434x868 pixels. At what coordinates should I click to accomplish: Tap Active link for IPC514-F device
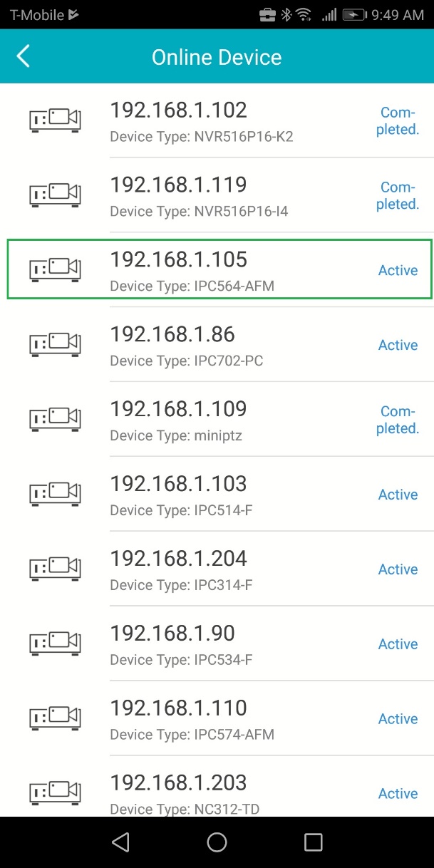398,495
